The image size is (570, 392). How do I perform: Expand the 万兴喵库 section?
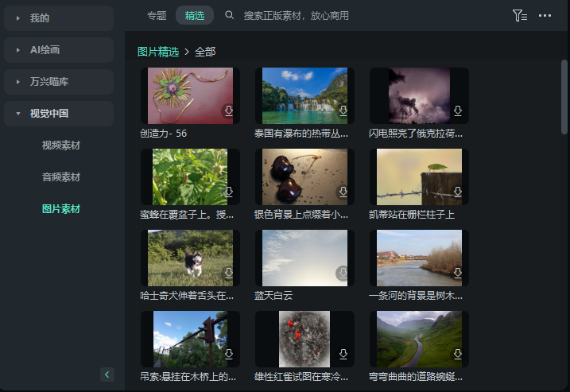59,81
